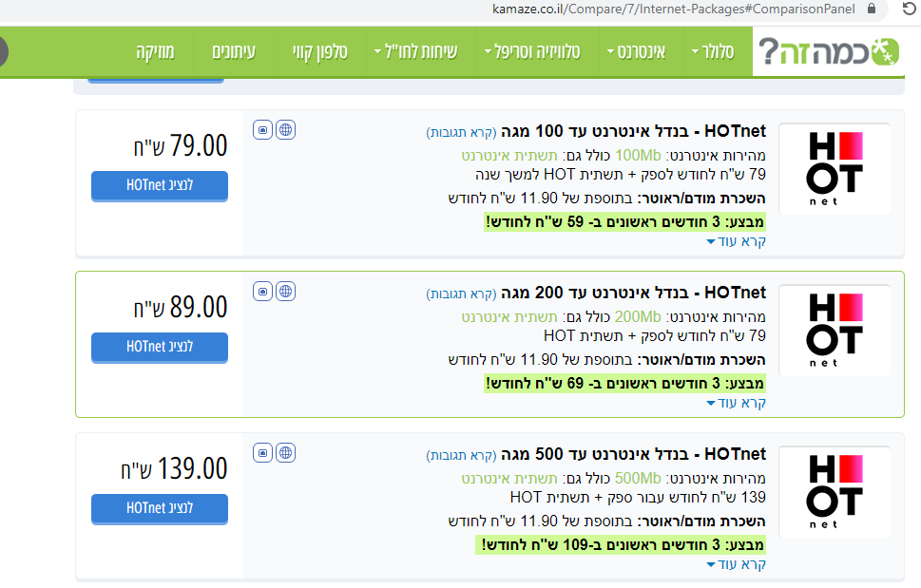Open title HOTnet - בנדל אינטרנט עד 100 מגה

pos(633,131)
